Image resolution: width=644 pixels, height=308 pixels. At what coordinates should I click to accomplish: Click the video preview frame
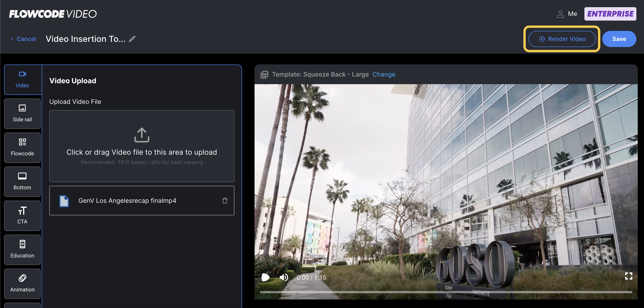tap(446, 192)
